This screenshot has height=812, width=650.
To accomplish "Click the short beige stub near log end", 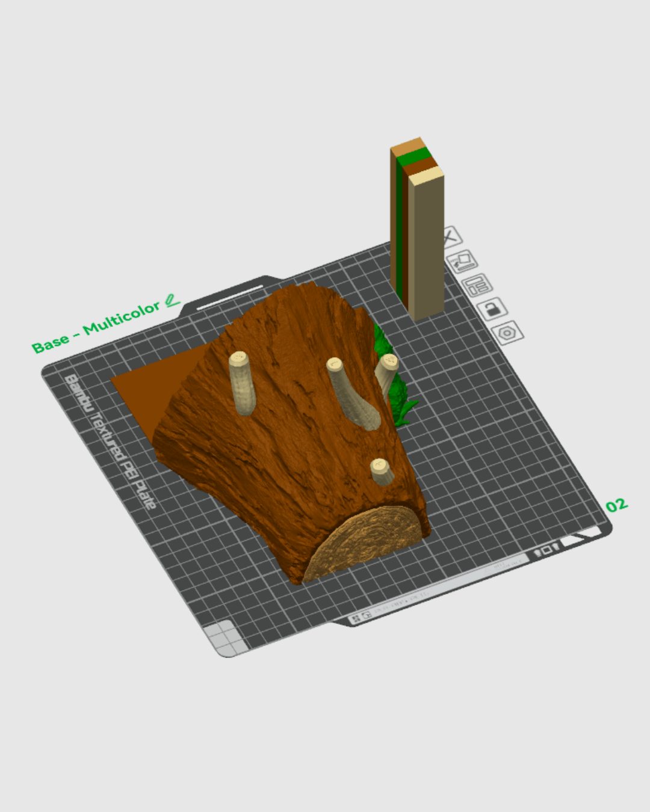I will [381, 471].
